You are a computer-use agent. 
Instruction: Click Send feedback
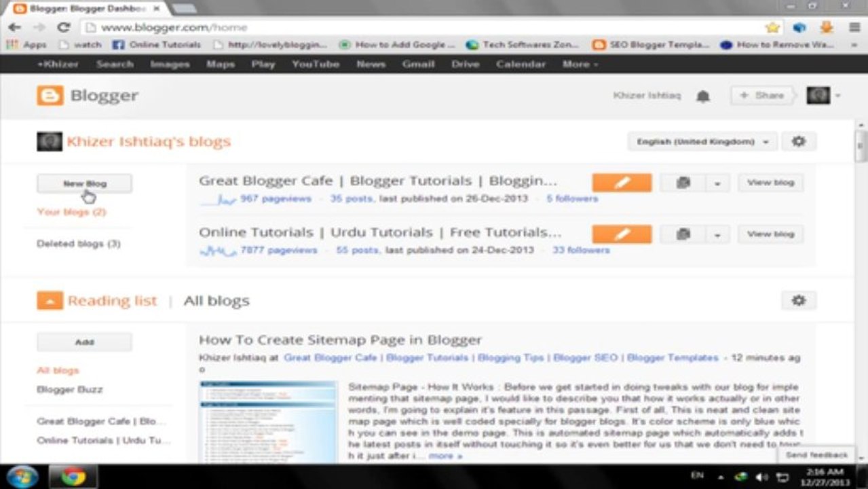pyautogui.click(x=816, y=455)
